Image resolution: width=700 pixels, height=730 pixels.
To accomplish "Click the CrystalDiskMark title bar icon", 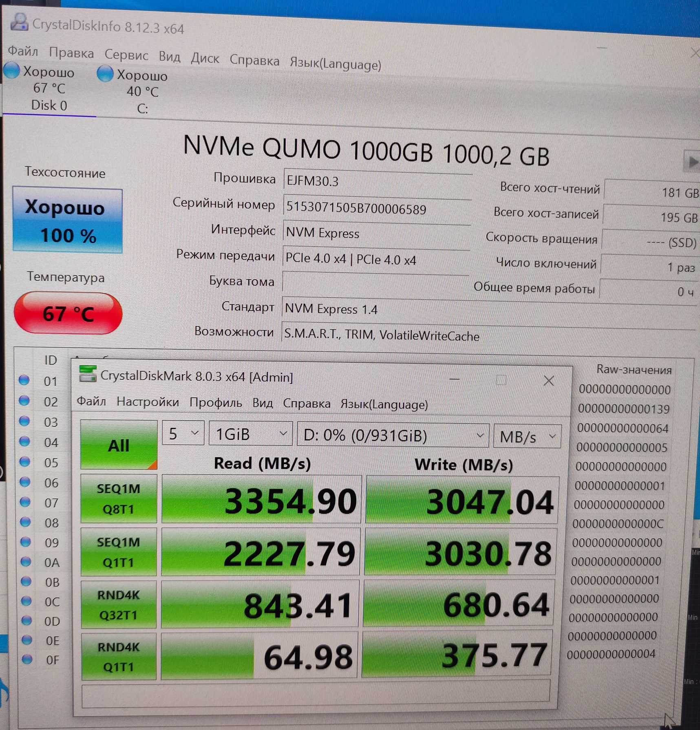I will click(x=88, y=374).
